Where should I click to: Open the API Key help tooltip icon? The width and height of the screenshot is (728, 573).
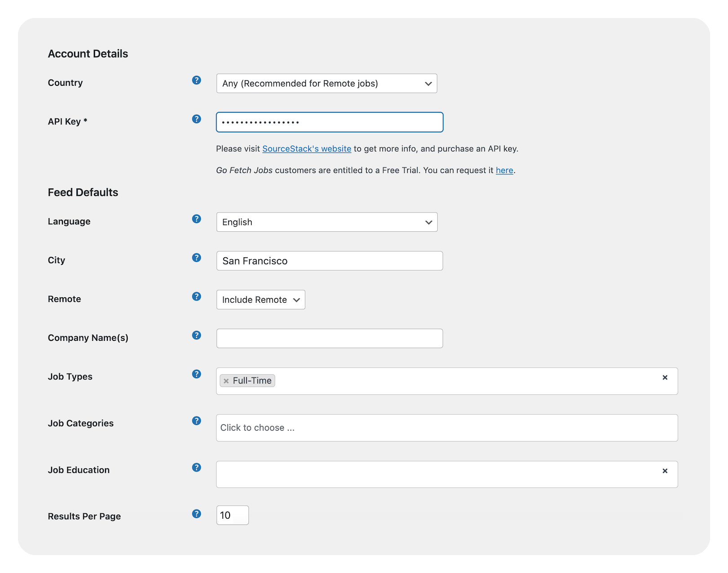[196, 119]
